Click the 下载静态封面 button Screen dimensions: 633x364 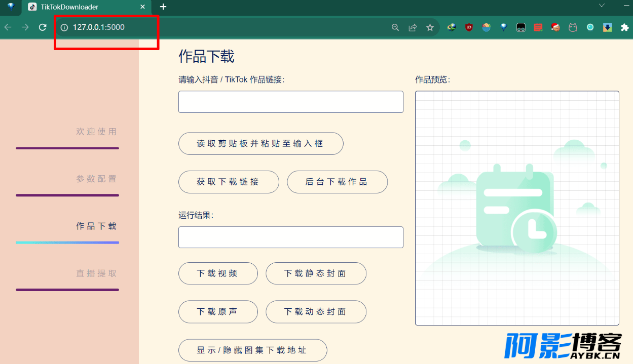pos(316,273)
